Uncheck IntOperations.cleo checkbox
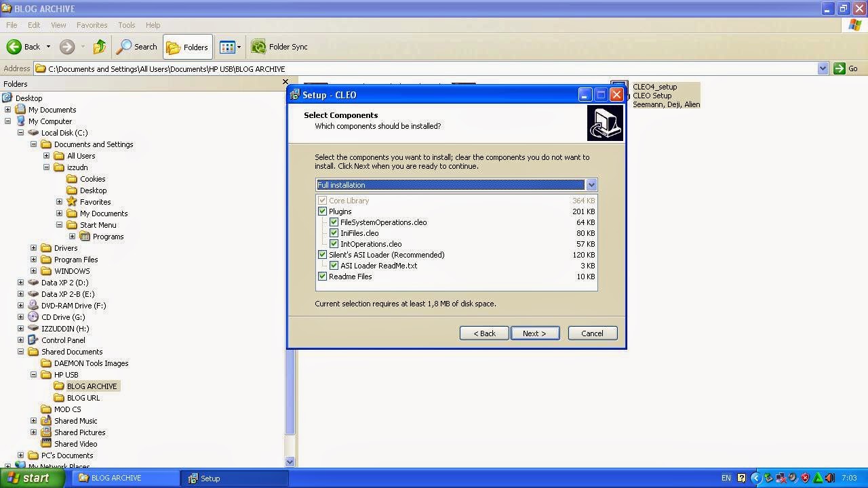The width and height of the screenshot is (868, 488). coord(334,244)
